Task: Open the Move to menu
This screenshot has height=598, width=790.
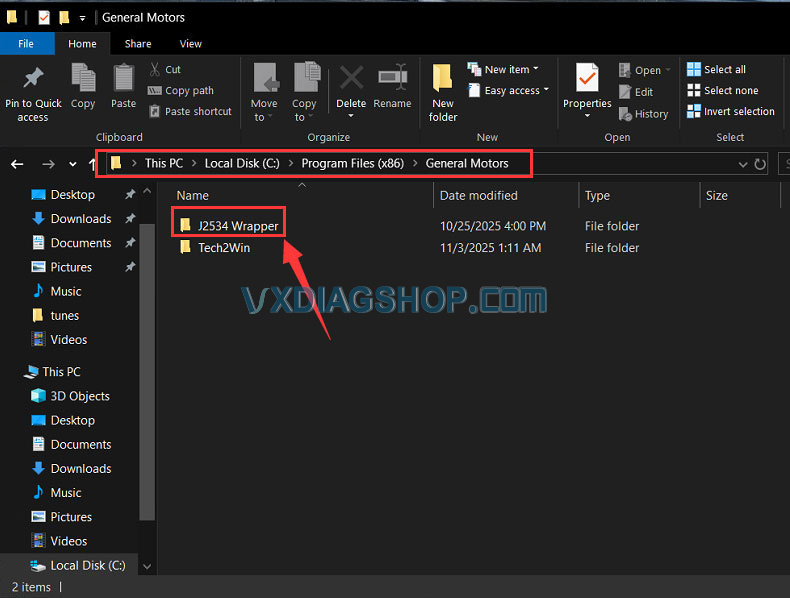Action: pyautogui.click(x=264, y=93)
